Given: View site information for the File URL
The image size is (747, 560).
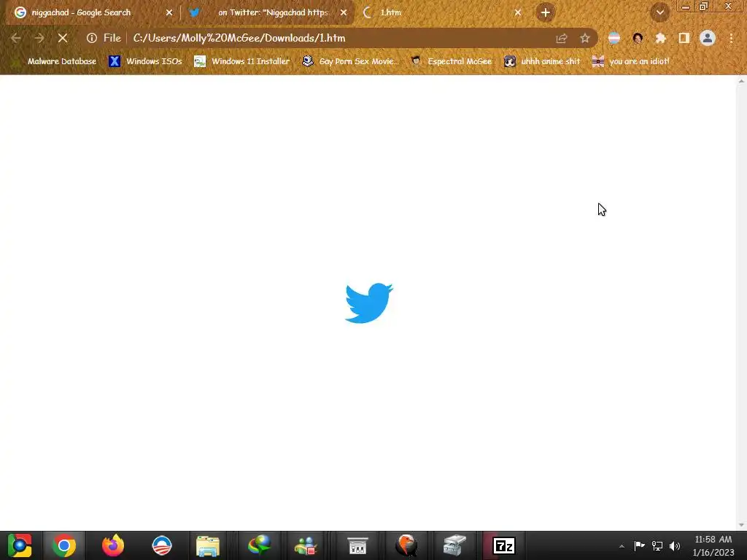Looking at the screenshot, I should click(92, 38).
